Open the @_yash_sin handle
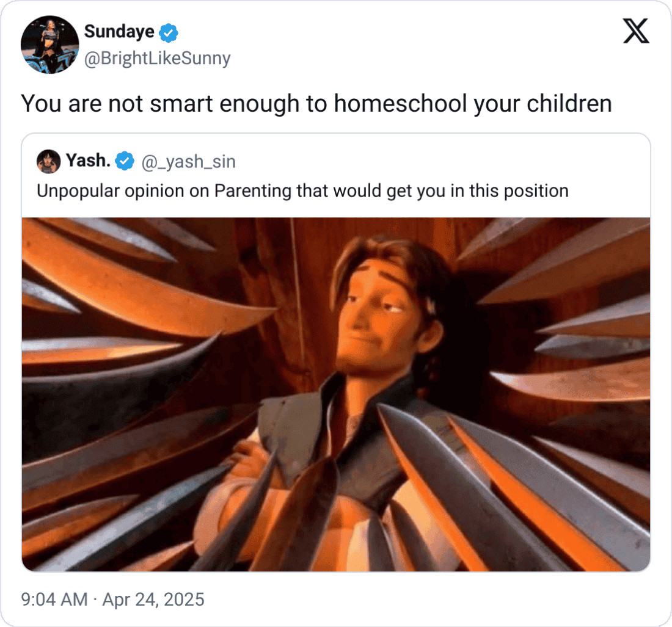The height and width of the screenshot is (627, 672). tap(189, 162)
